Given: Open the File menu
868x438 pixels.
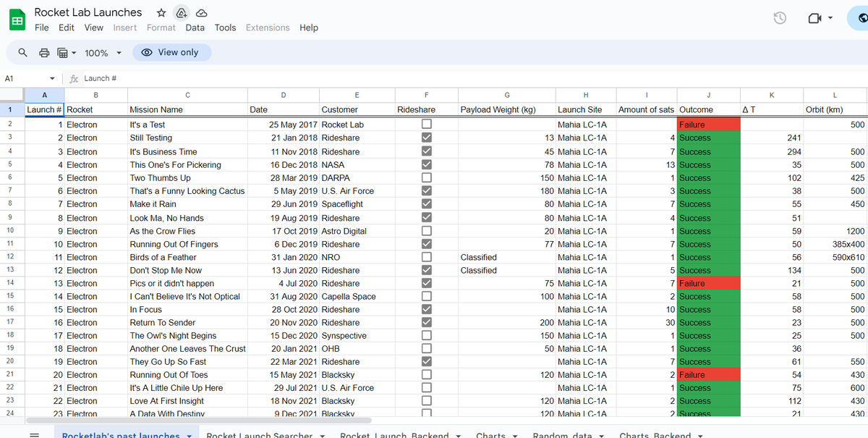Looking at the screenshot, I should tap(42, 28).
